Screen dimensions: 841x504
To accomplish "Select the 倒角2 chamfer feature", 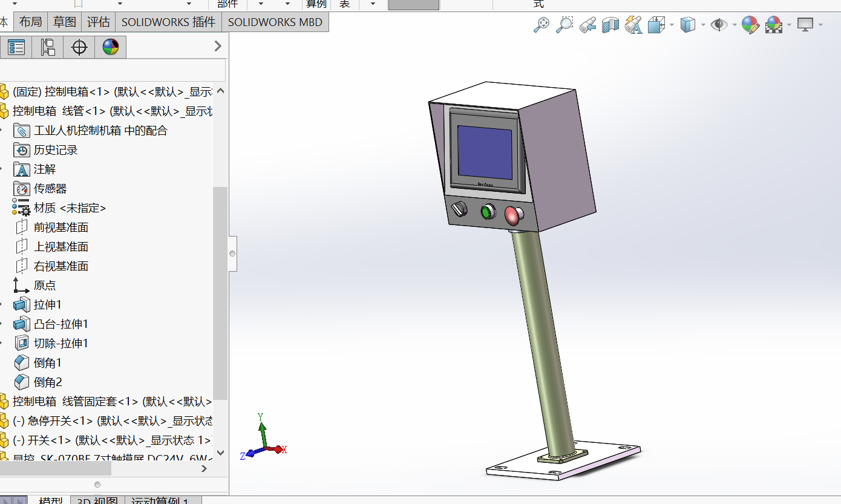I will point(48,382).
